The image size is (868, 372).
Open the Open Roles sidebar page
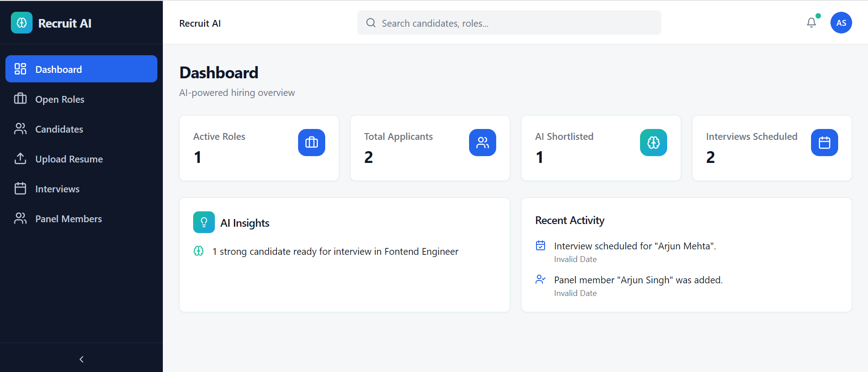[60, 99]
